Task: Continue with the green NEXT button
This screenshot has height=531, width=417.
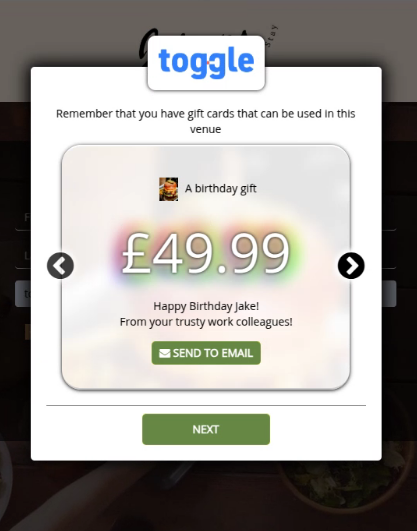Action: click(206, 429)
